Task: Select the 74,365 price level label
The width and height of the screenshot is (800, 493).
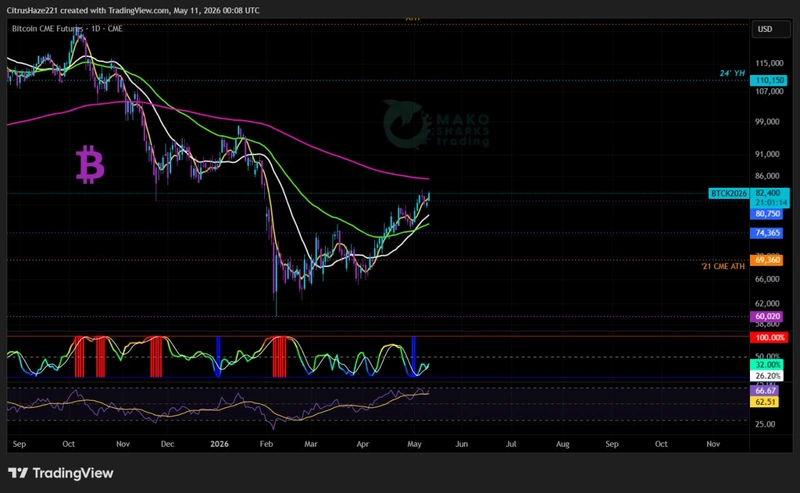Action: [x=767, y=233]
